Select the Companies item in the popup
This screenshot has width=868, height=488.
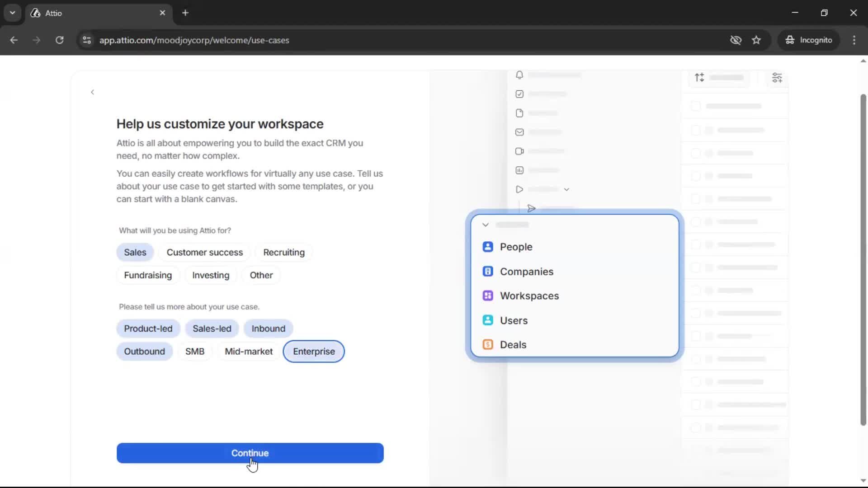[527, 272]
